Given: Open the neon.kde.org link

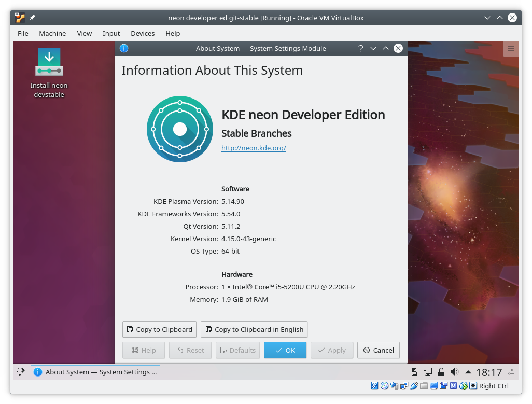Looking at the screenshot, I should (254, 148).
